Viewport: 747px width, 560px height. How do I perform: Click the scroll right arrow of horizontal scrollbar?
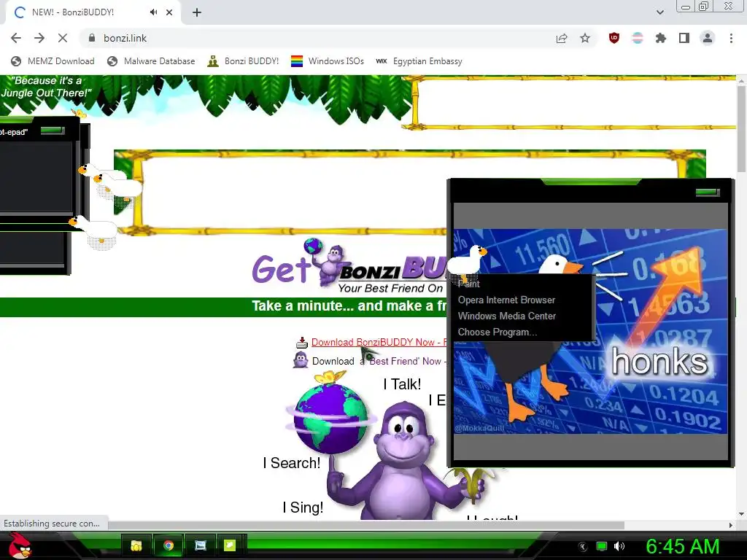click(x=731, y=525)
